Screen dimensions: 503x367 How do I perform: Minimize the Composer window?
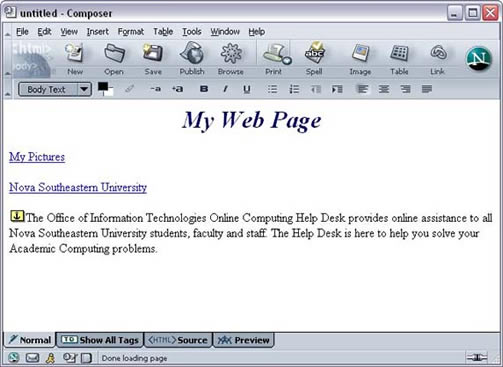coord(454,13)
